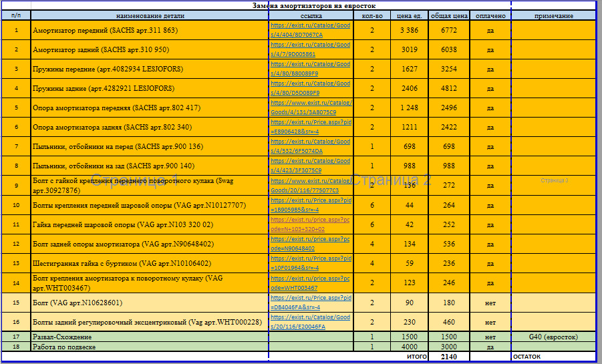
Task: Select оплачено cell нет in row 15
Action: [x=490, y=303]
